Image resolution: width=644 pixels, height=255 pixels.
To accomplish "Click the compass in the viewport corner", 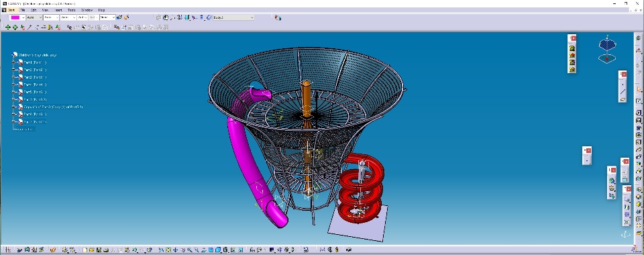I will pyautogui.click(x=607, y=51).
